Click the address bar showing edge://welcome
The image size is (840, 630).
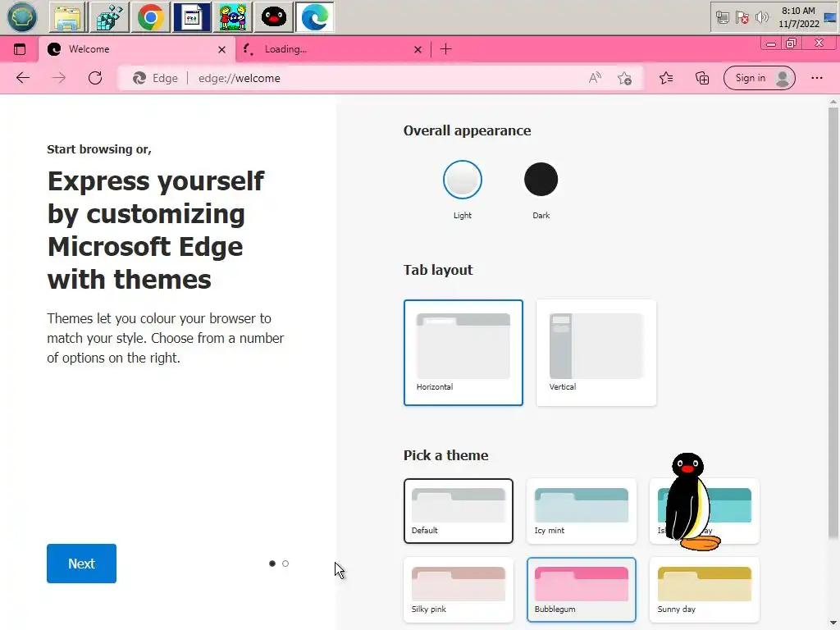tap(381, 78)
